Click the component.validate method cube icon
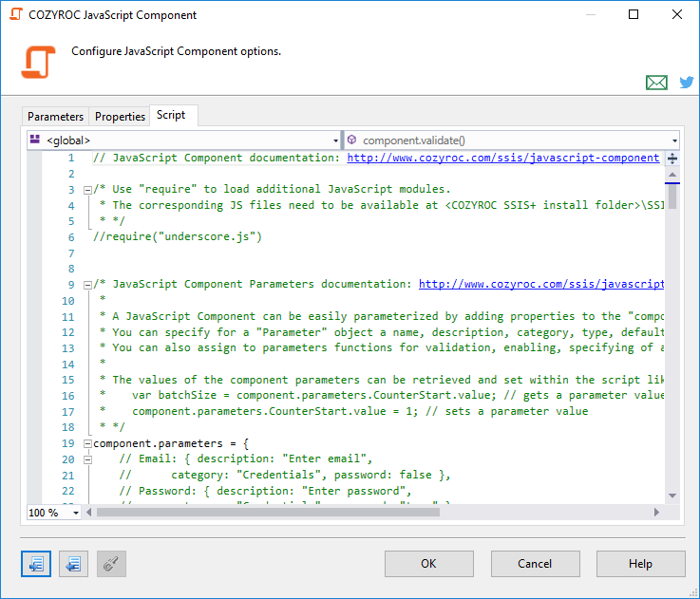This screenshot has width=700, height=599. (x=351, y=140)
